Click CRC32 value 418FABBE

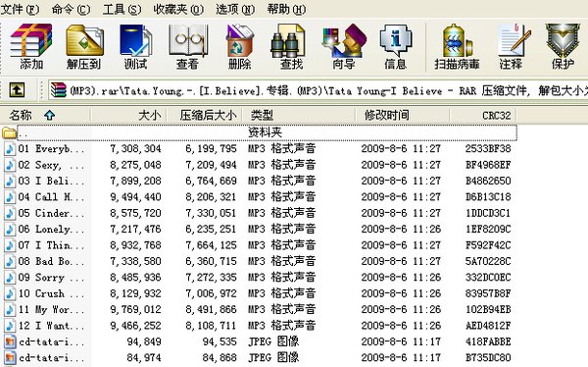point(488,341)
